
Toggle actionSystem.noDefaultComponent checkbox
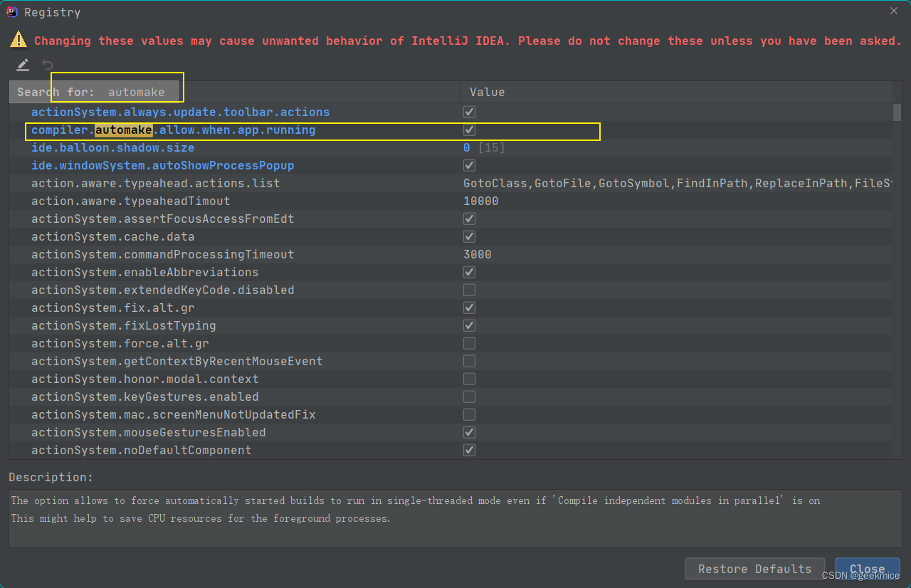point(469,450)
